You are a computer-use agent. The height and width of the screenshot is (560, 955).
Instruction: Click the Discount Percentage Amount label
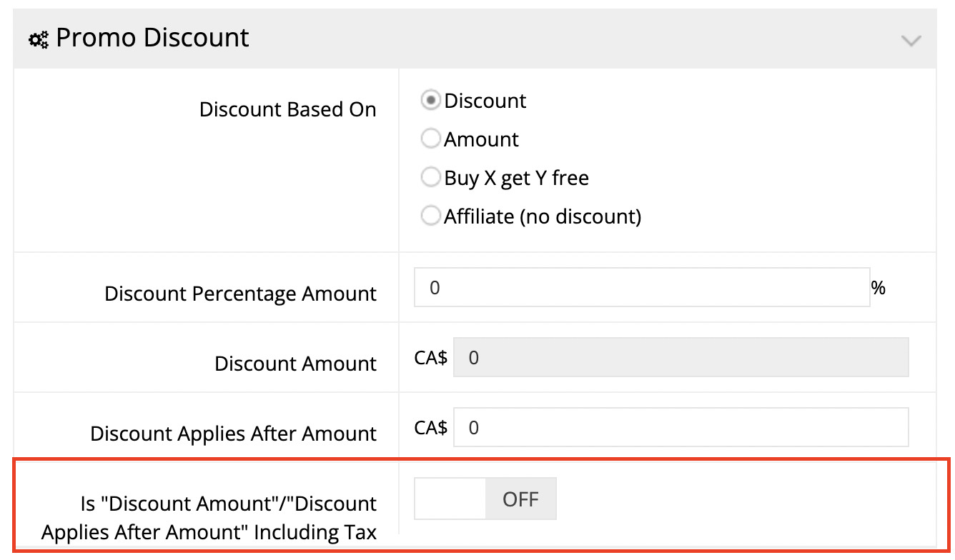240,294
